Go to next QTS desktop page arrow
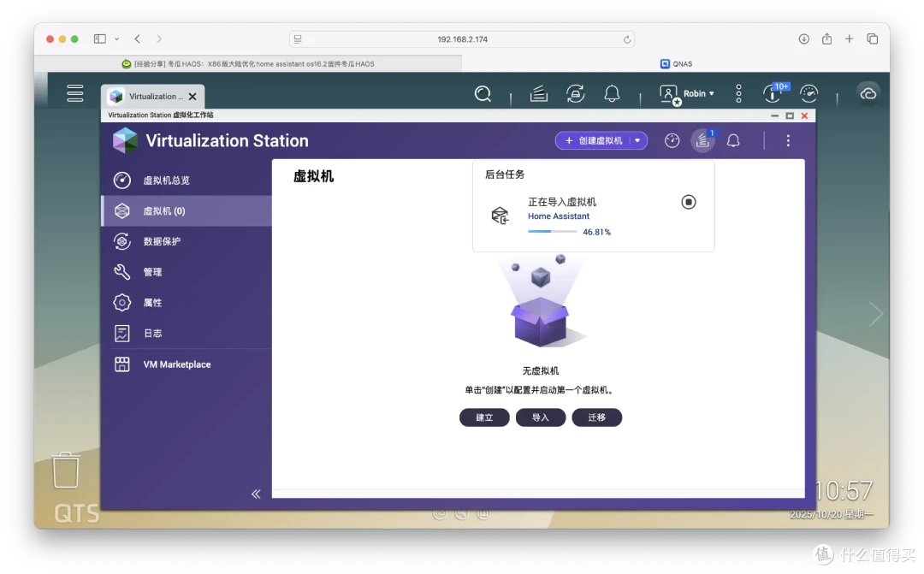 876,314
